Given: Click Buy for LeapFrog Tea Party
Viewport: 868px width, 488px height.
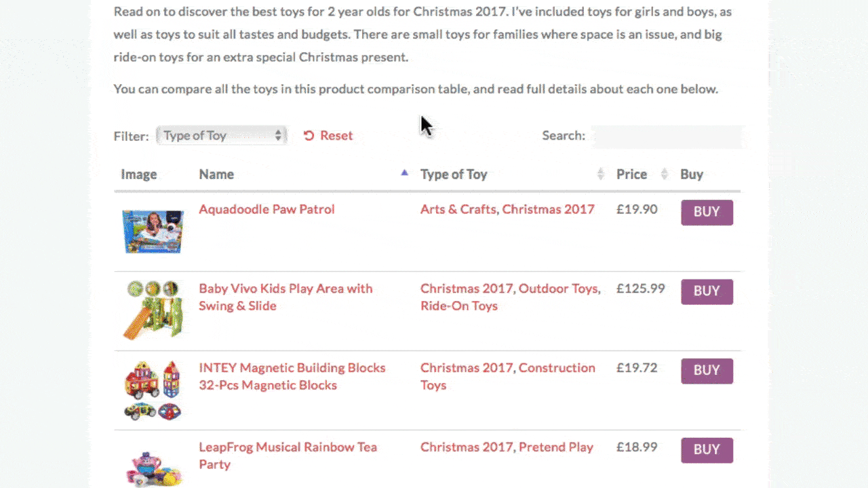Looking at the screenshot, I should (x=707, y=450).
